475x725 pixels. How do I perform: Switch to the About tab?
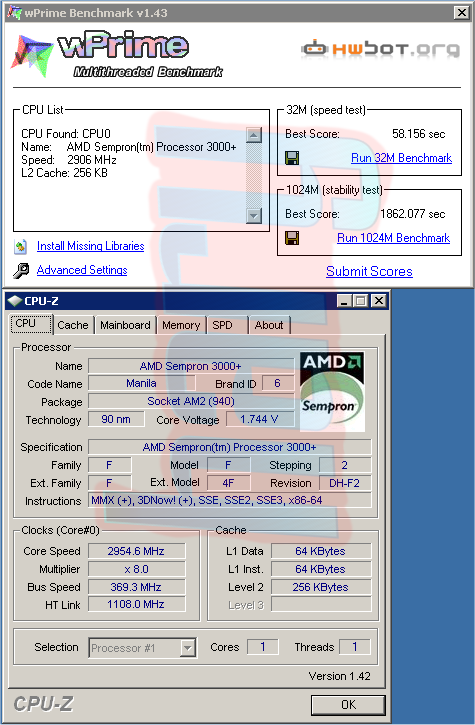point(269,325)
